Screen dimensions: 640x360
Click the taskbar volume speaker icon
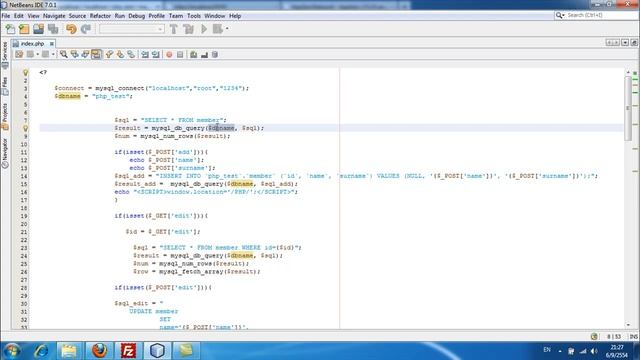tap(594, 351)
